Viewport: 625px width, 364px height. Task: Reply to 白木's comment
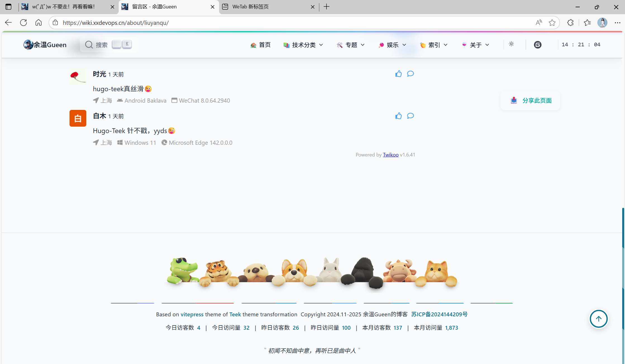[x=410, y=116]
